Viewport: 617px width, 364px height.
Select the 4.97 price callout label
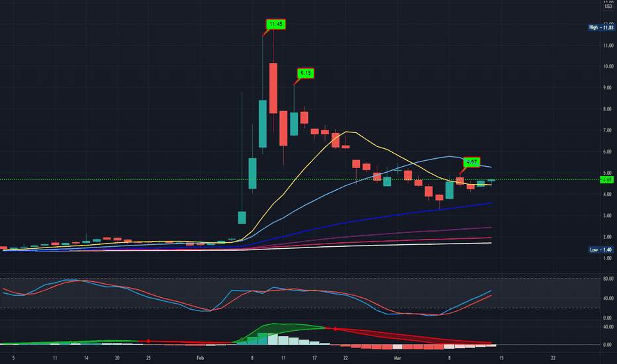(x=471, y=162)
